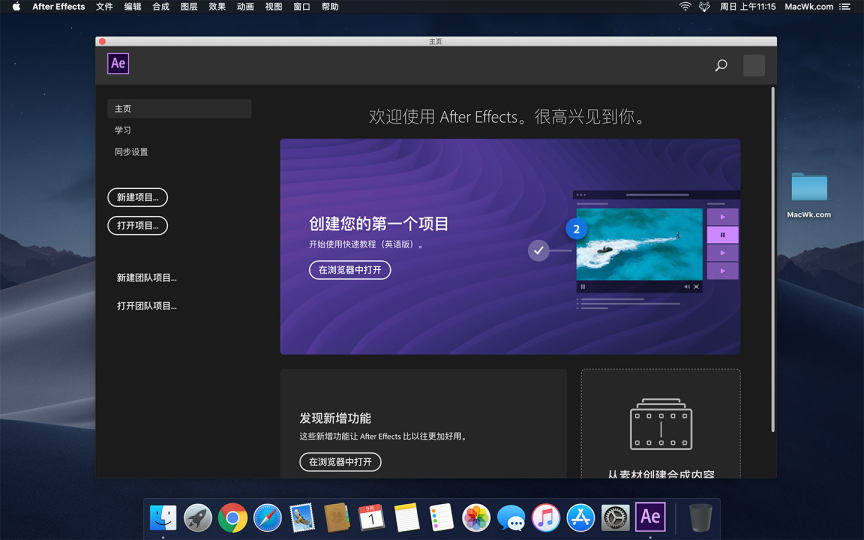Open the Trash in the dock
This screenshot has height=540, width=864.
700,517
